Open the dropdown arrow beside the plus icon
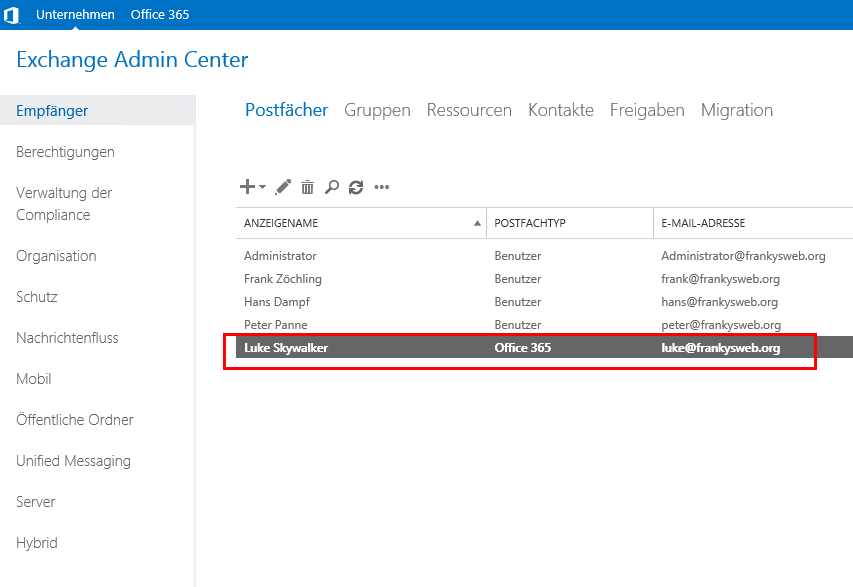This screenshot has height=587, width=853. [x=262, y=187]
